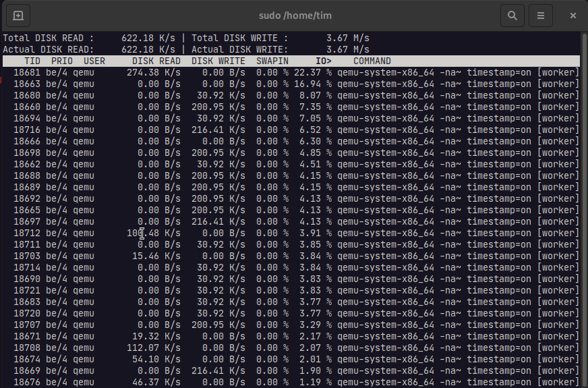Click thread ID 18688
Screen dimensions: 588x388
[x=27, y=175]
